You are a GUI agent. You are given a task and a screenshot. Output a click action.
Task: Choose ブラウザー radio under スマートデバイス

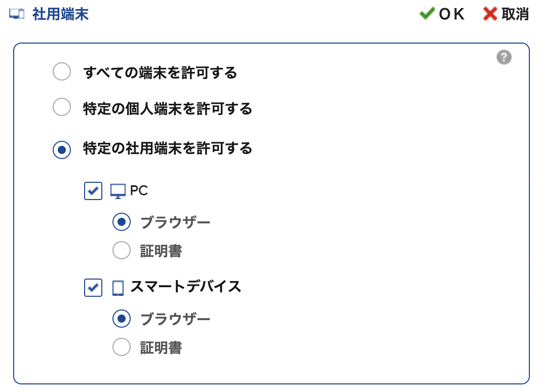(x=122, y=319)
